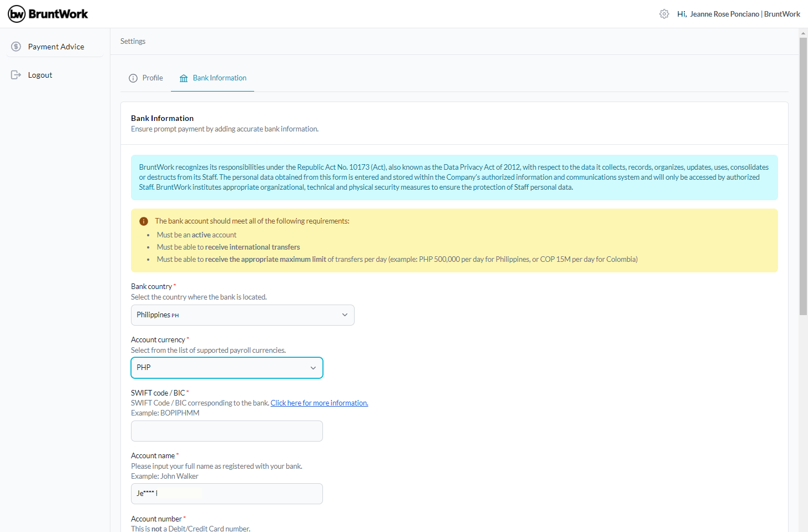Open 'Click here for more information' link
This screenshot has height=532, width=808.
pos(319,403)
